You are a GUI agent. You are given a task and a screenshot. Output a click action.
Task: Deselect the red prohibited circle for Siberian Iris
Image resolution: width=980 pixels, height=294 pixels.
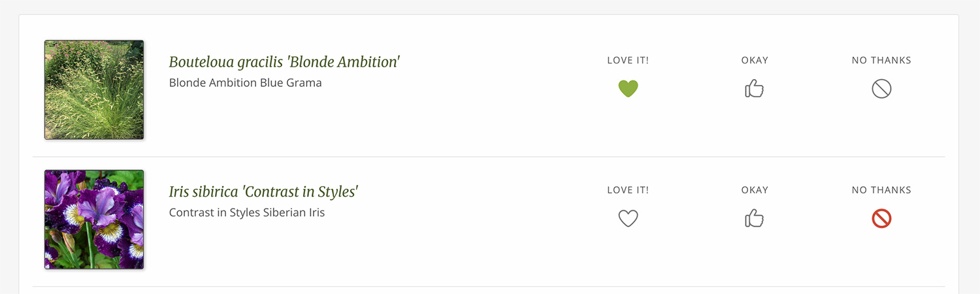coord(881,219)
